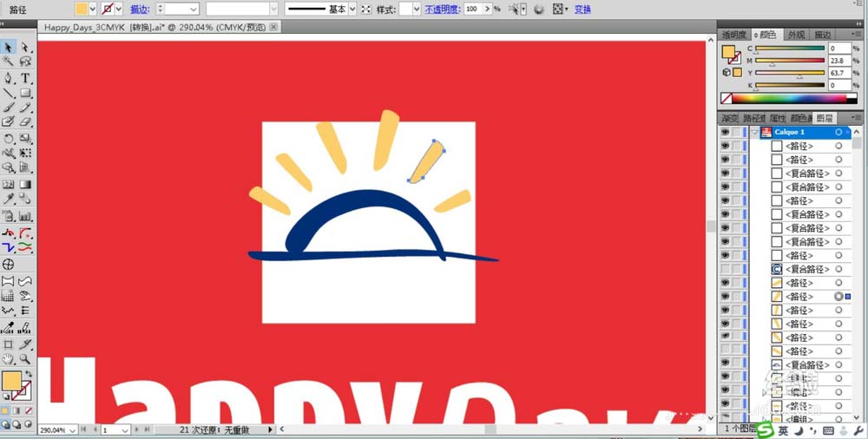Viewport: 868px width, 439px height.
Task: Select the Shape Builder tool
Action: (9, 167)
